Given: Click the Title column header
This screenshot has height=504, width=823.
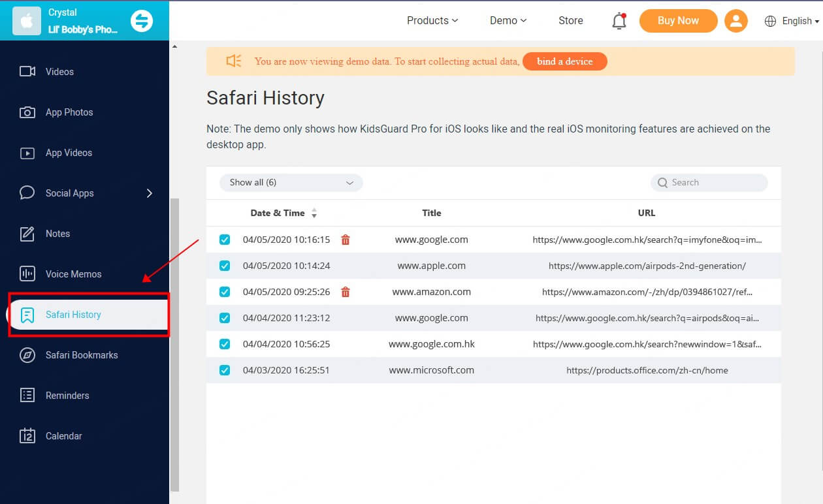Looking at the screenshot, I should (432, 213).
